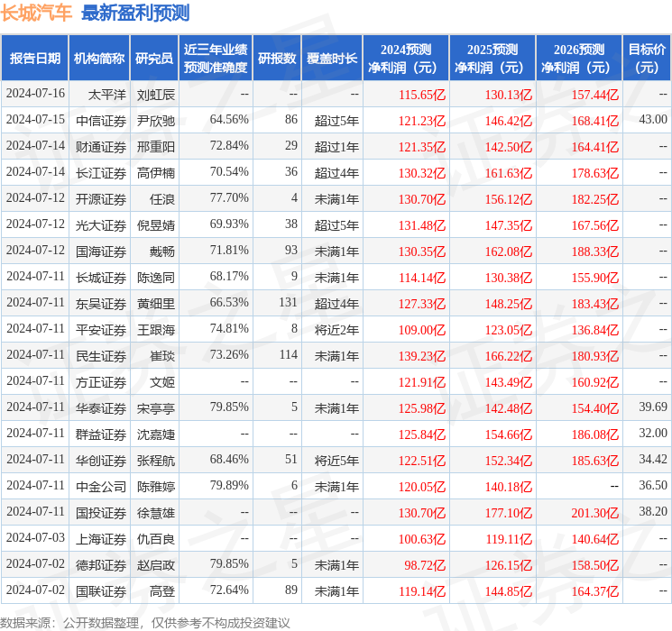
Task: Click accuracy value 79.89%
Action: (x=229, y=485)
